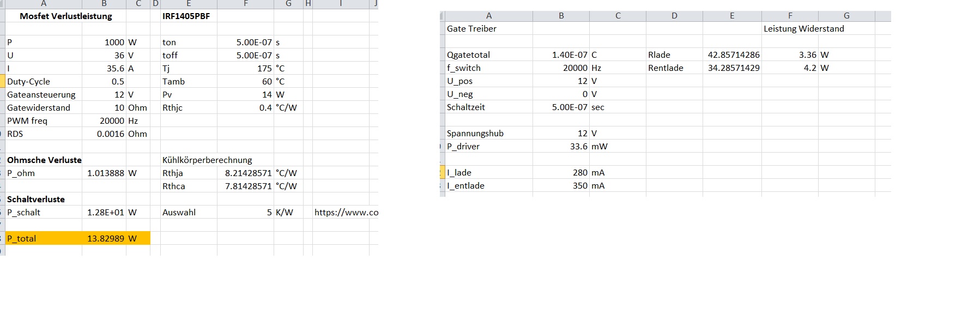980x320 pixels.
Task: Select the P_driver value 33.6
Action: coord(561,146)
